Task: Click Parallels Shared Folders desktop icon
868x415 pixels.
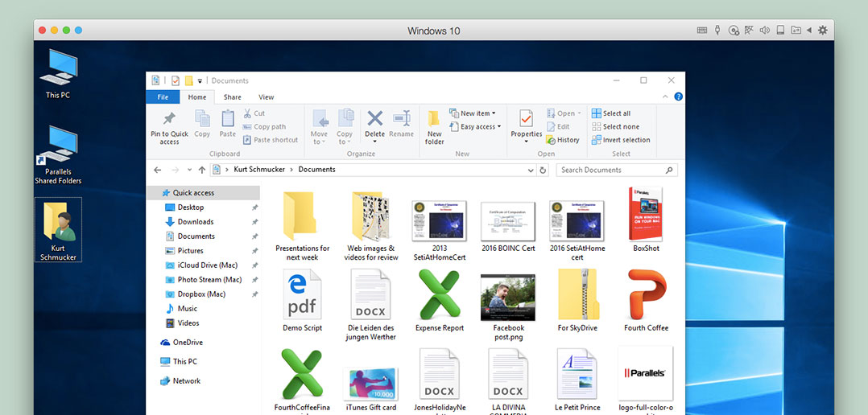Action: (x=58, y=155)
